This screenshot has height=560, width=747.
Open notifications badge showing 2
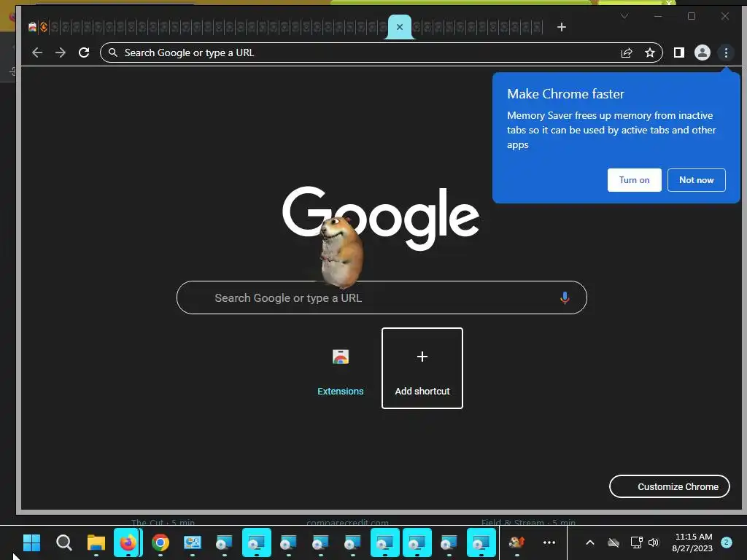click(x=727, y=542)
